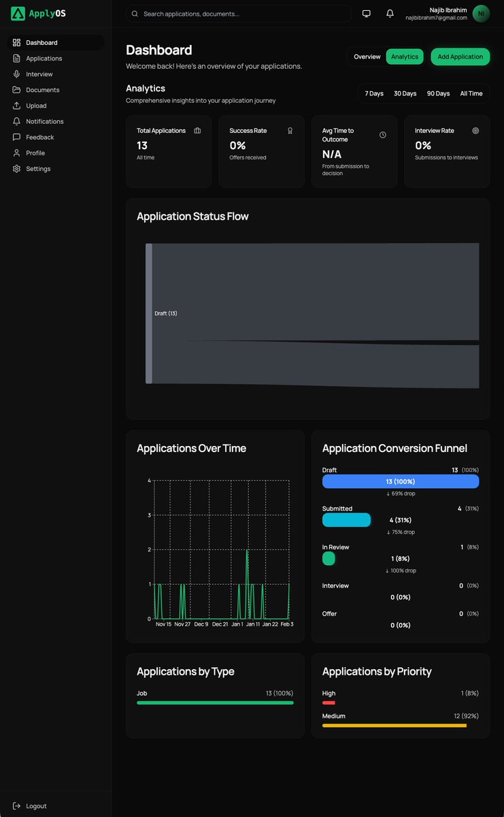
Task: Click the Applications Over Time line chart
Action: (x=222, y=550)
